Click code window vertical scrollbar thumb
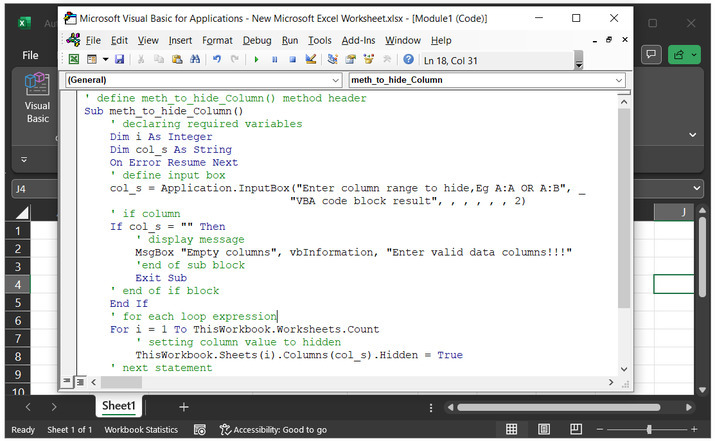715x441 pixels. pyautogui.click(x=624, y=208)
